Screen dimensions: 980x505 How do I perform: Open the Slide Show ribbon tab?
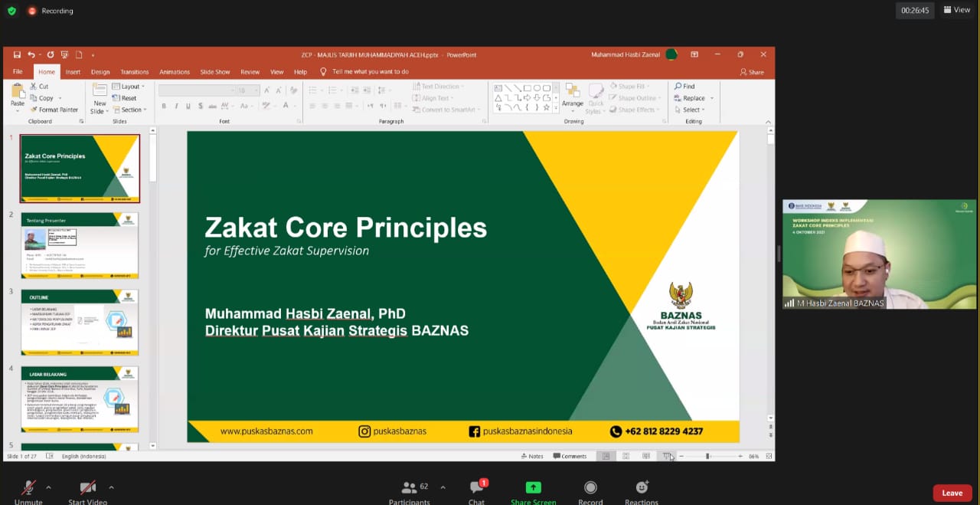(x=215, y=72)
